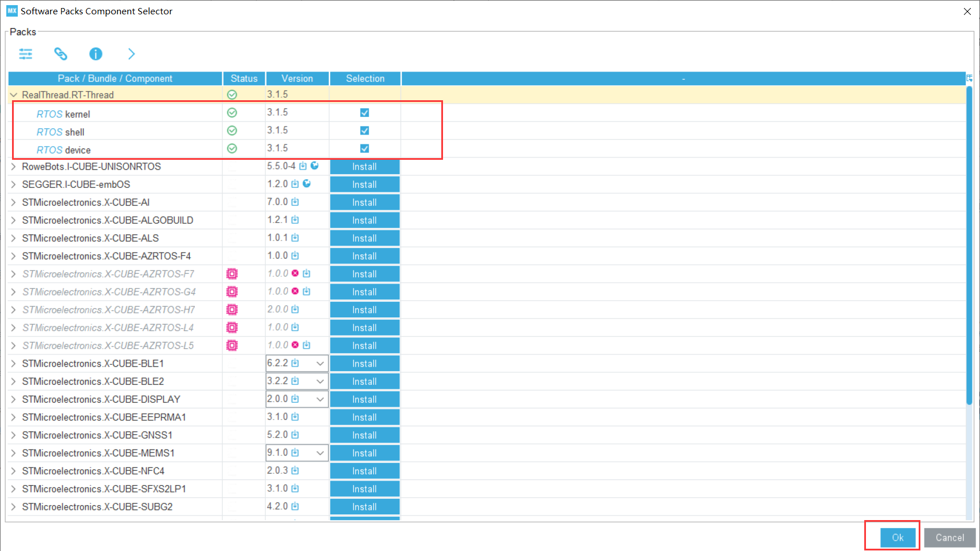Image resolution: width=980 pixels, height=551 pixels.
Task: Collapse the RealThread.RT-Thread pack entry
Action: coord(13,95)
